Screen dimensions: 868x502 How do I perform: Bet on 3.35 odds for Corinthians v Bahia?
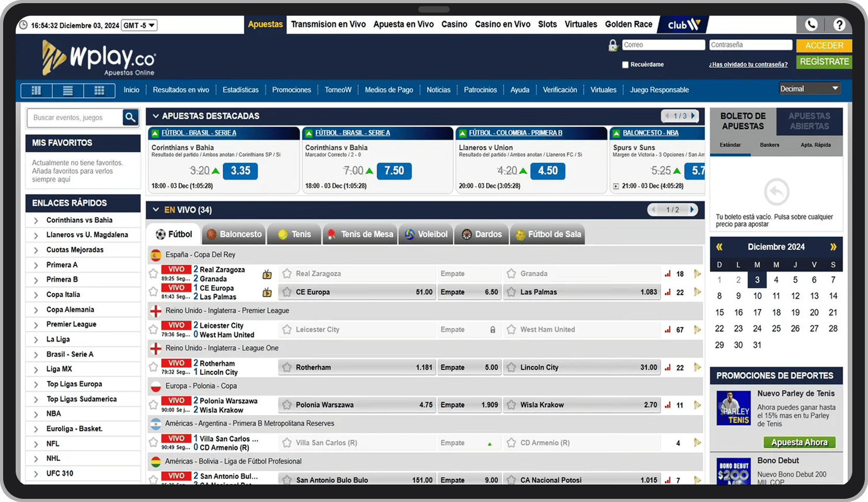[x=241, y=171]
